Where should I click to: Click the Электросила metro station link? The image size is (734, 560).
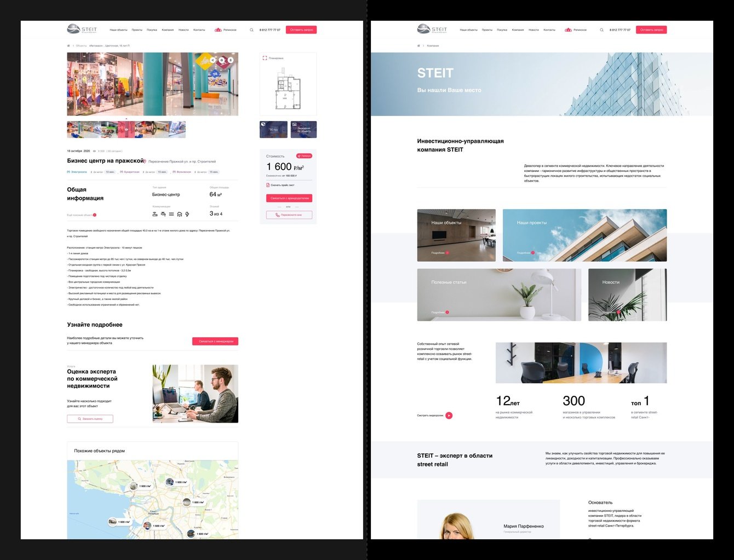coord(77,172)
